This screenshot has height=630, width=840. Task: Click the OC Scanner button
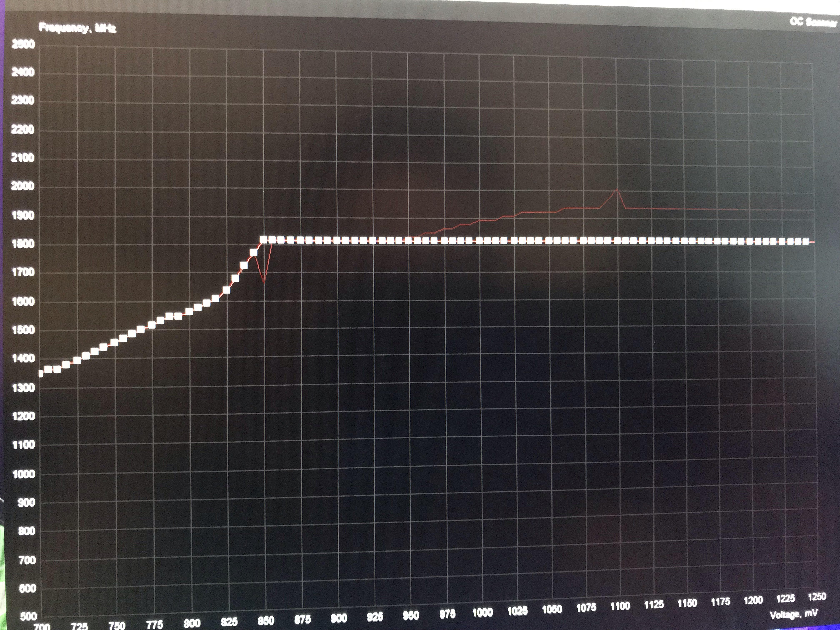point(814,22)
